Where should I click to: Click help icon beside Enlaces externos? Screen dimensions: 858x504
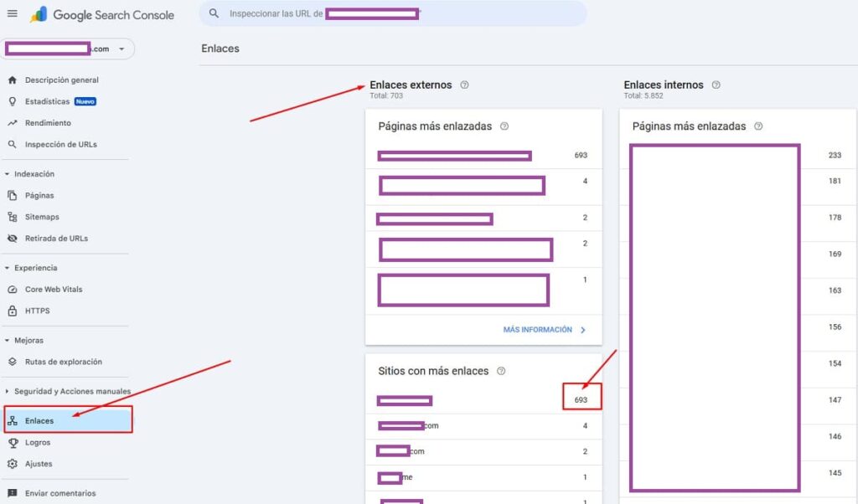point(464,85)
